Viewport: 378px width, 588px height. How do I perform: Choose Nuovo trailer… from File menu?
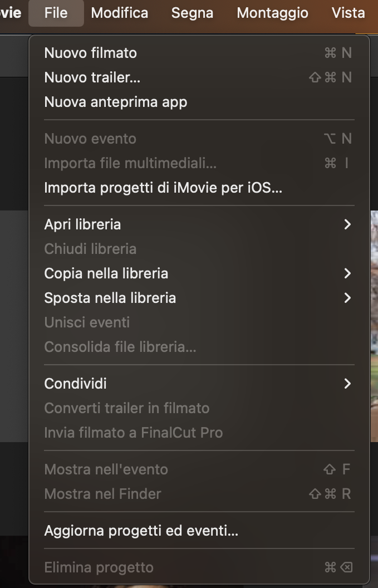[199, 77]
